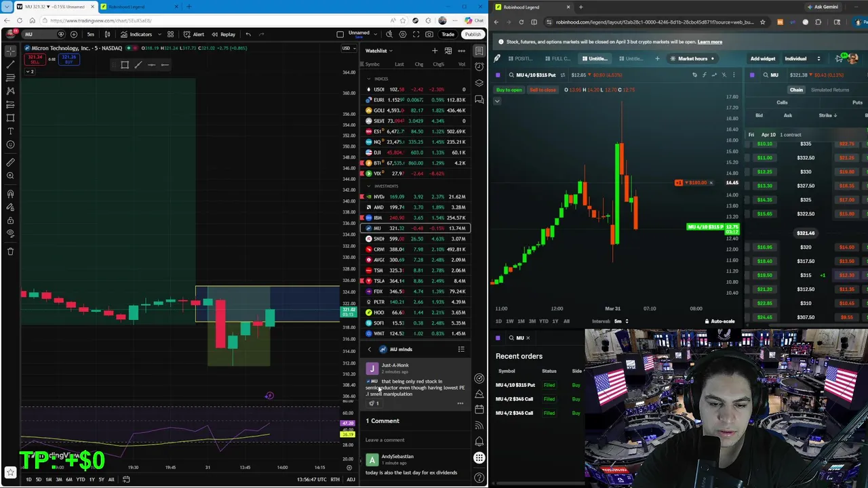Viewport: 868px width, 488px height.
Task: Take a chart snapshot with camera icon
Action: 429,34
